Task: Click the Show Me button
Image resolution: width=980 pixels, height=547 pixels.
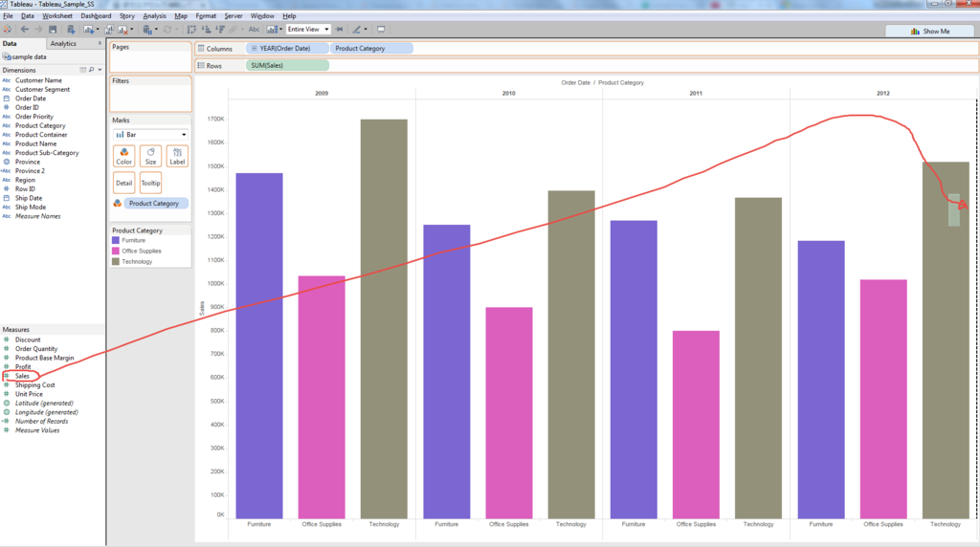Action: [x=930, y=32]
